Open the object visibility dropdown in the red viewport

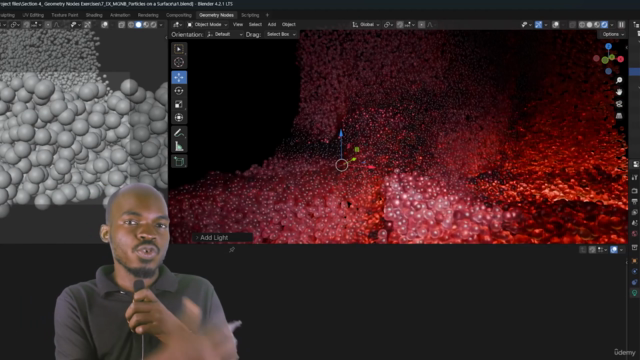pos(526,24)
